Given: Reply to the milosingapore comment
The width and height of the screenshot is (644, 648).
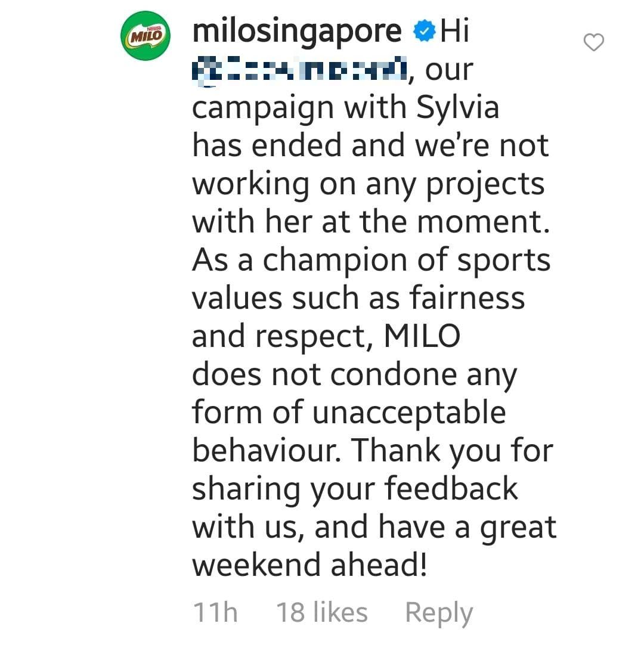Looking at the screenshot, I should (439, 612).
